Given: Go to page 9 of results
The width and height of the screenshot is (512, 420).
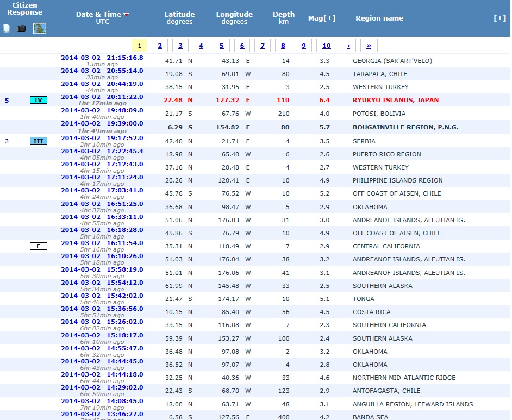Looking at the screenshot, I should click(304, 46).
